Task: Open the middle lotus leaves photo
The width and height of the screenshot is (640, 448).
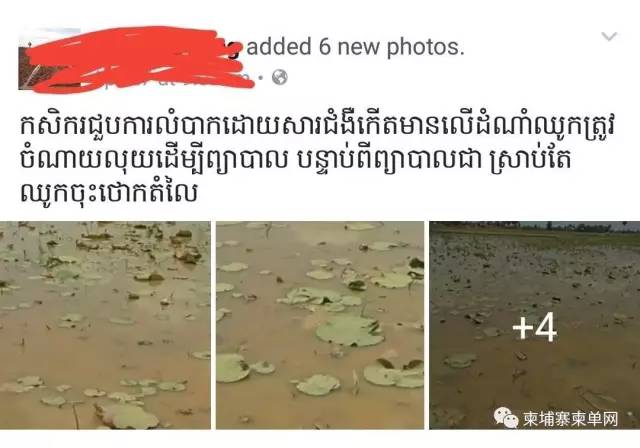Action: point(320,325)
